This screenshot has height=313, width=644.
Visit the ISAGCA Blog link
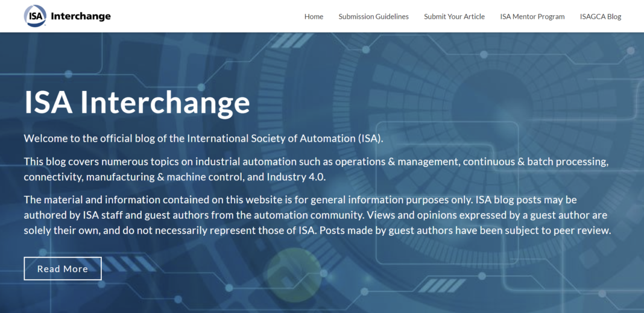[600, 16]
